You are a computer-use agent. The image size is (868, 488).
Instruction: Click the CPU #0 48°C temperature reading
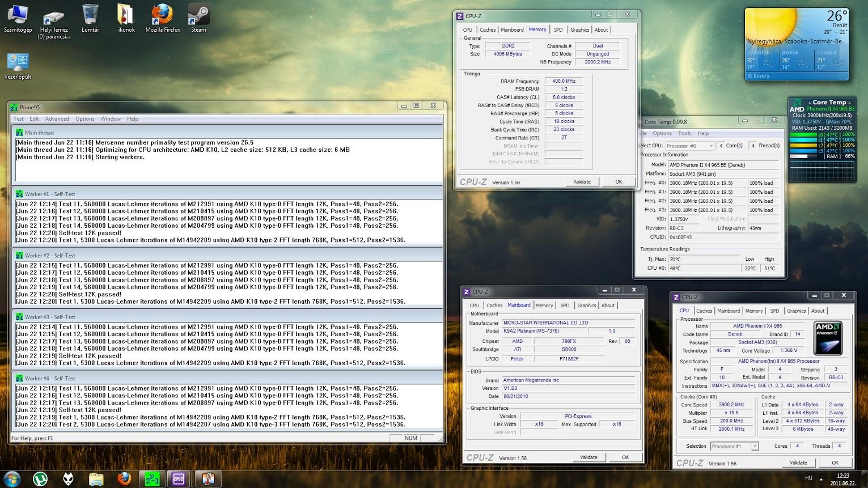click(x=704, y=268)
